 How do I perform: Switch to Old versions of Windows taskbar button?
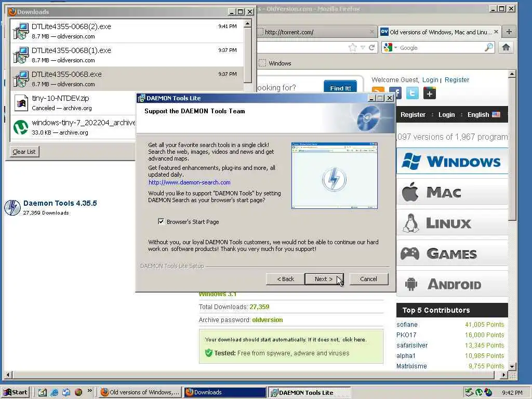(140, 392)
